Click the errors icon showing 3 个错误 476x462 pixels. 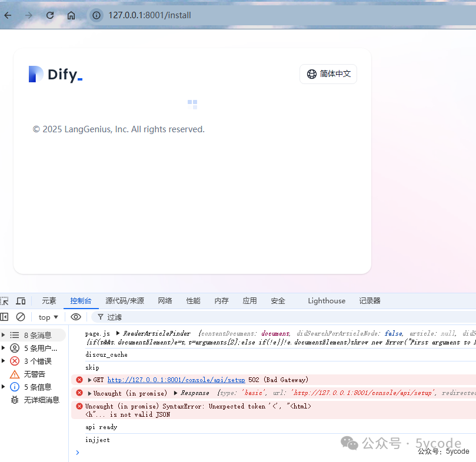click(15, 361)
